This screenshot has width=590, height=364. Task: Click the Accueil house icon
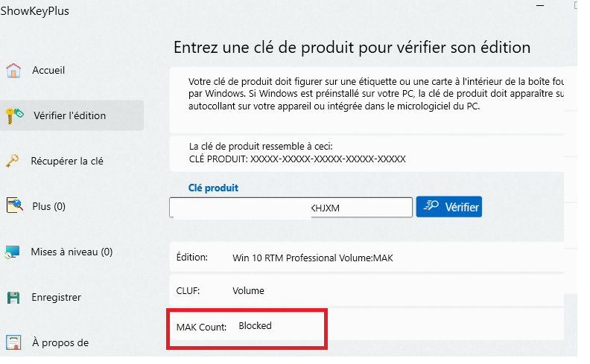pyautogui.click(x=13, y=71)
